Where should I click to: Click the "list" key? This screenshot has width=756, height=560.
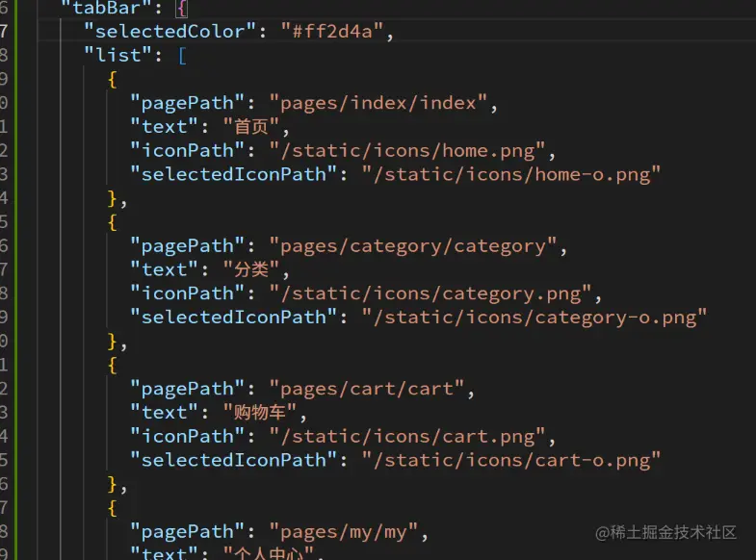coord(118,55)
